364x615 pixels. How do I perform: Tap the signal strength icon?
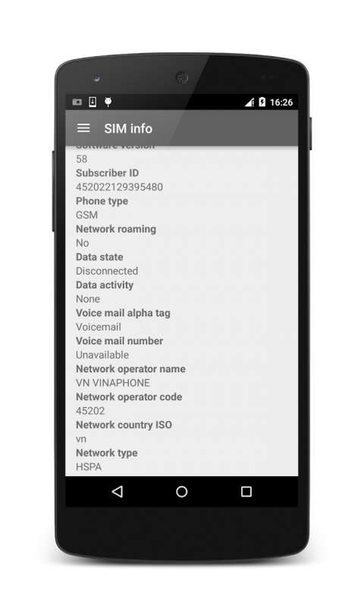point(249,102)
